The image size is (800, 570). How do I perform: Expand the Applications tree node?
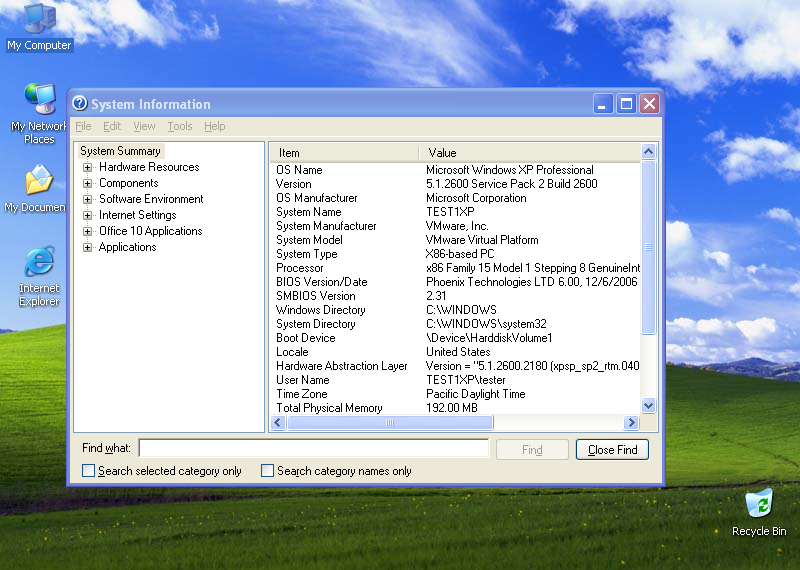pyautogui.click(x=87, y=247)
